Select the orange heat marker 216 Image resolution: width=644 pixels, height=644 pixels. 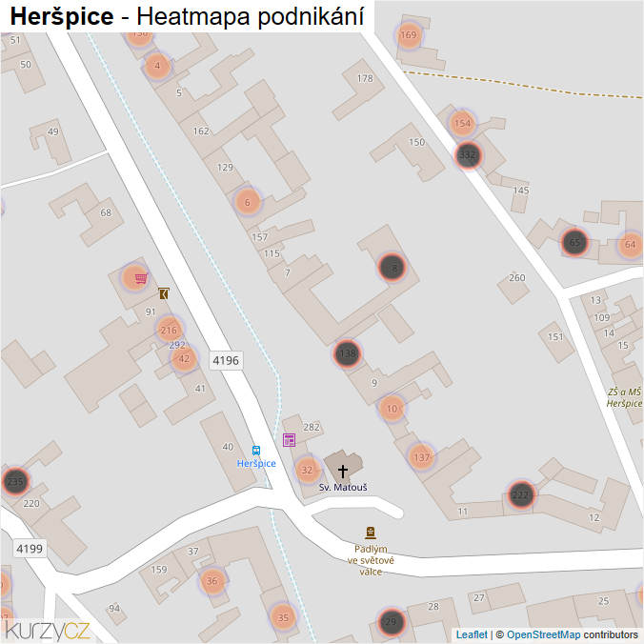tap(169, 330)
